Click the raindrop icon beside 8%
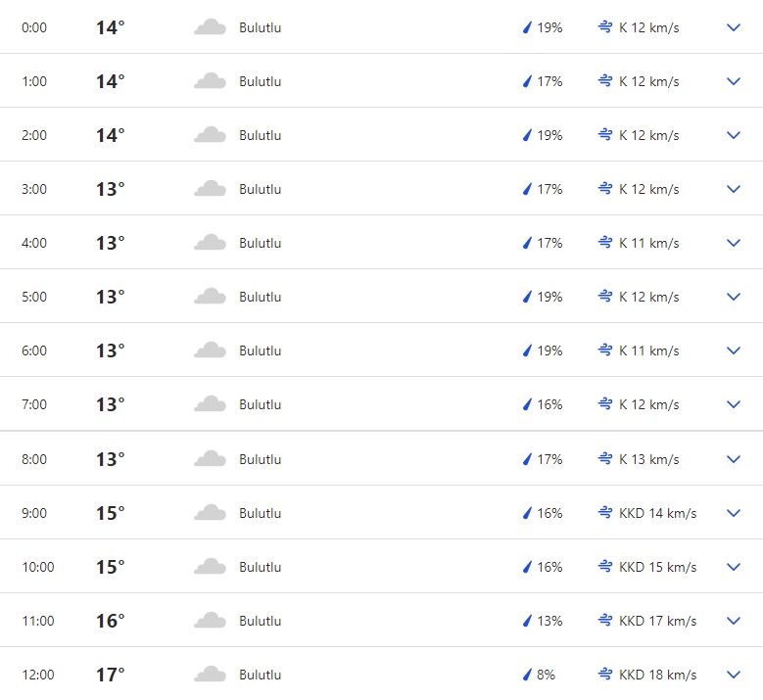 [527, 675]
